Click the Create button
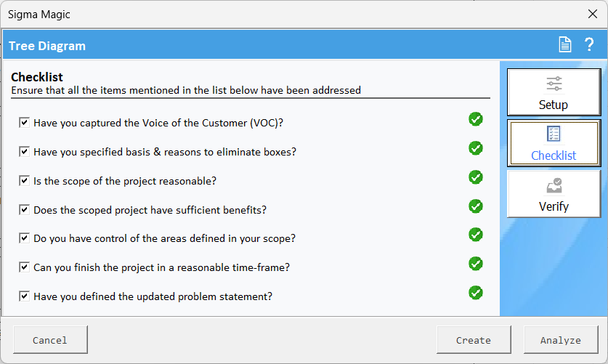The width and height of the screenshot is (608, 364). [474, 340]
